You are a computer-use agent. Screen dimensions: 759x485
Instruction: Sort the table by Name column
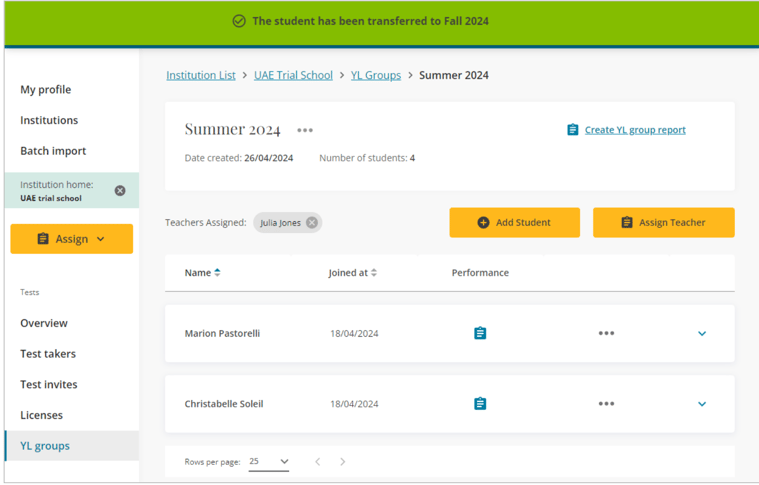click(217, 273)
